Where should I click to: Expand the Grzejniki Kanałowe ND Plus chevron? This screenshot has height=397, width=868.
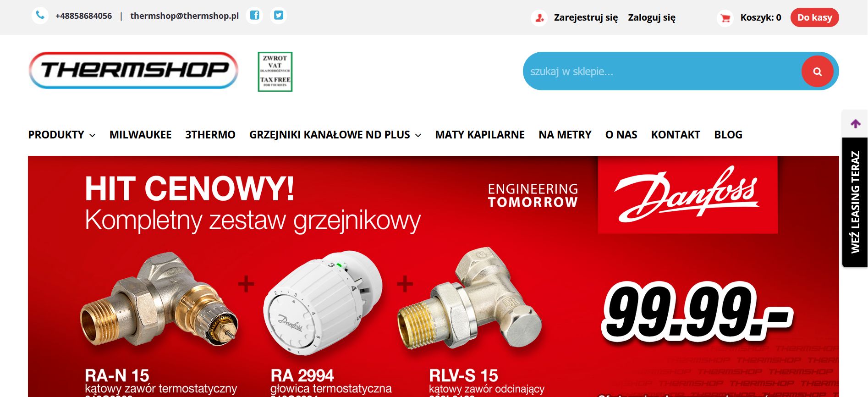tap(418, 135)
